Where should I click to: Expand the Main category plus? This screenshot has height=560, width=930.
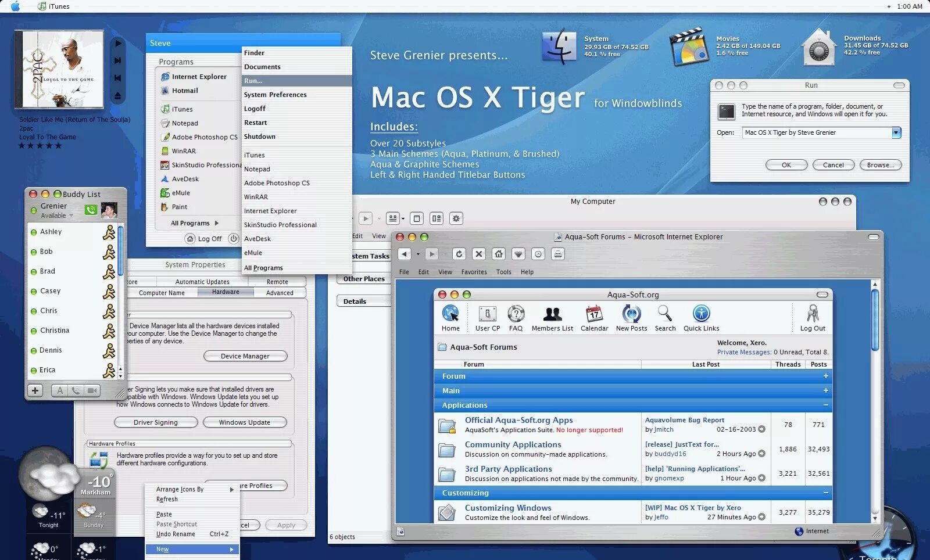[x=825, y=390]
